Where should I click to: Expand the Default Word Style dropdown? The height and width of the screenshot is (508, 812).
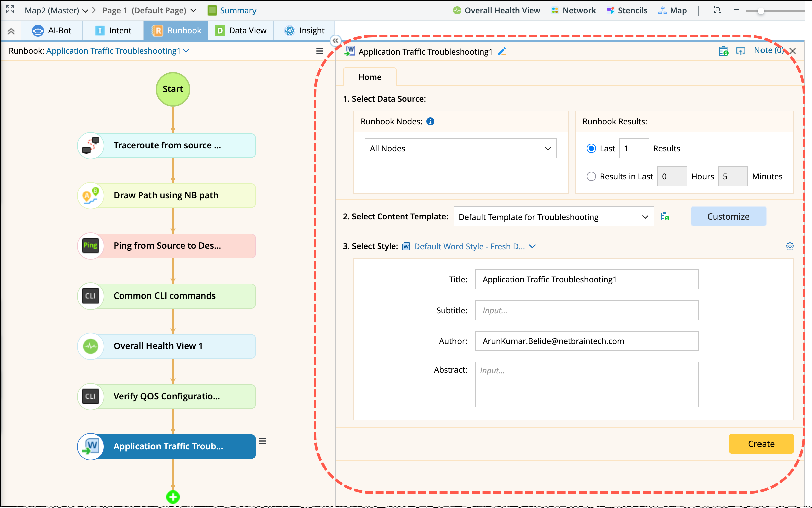(532, 246)
